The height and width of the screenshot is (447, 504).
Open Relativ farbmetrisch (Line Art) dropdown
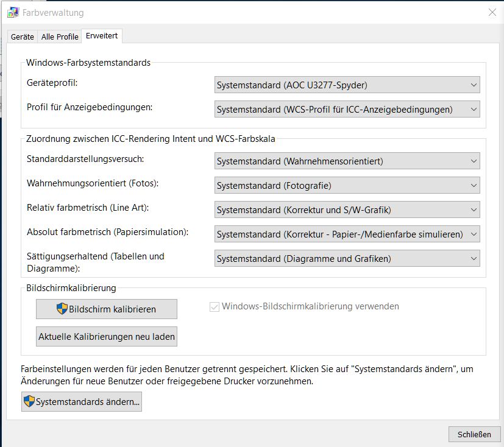347,210
